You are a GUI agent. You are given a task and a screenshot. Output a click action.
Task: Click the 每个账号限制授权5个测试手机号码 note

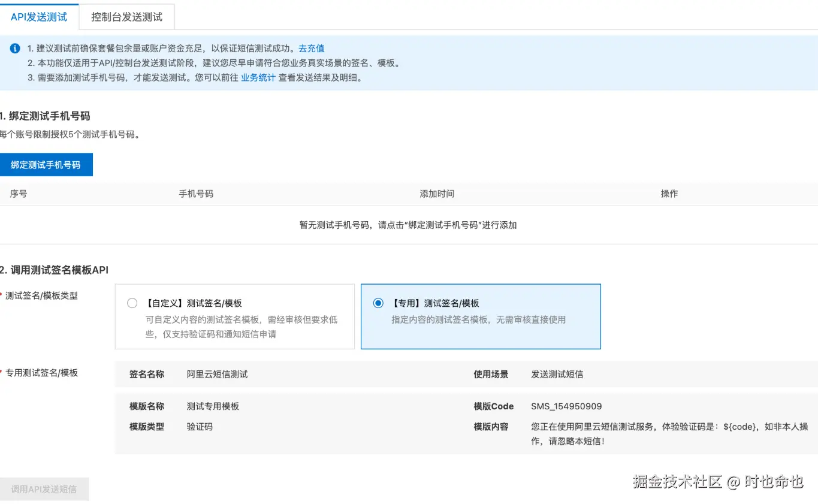pos(70,134)
